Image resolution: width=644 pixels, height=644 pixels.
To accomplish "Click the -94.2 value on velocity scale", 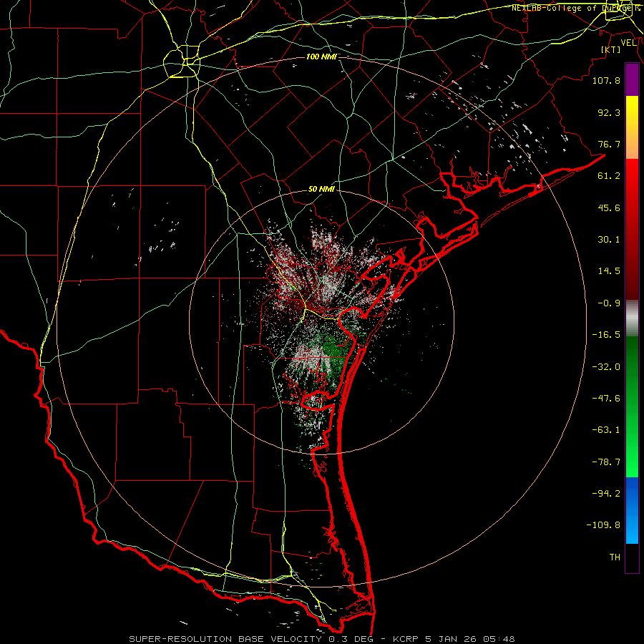I will pos(606,494).
